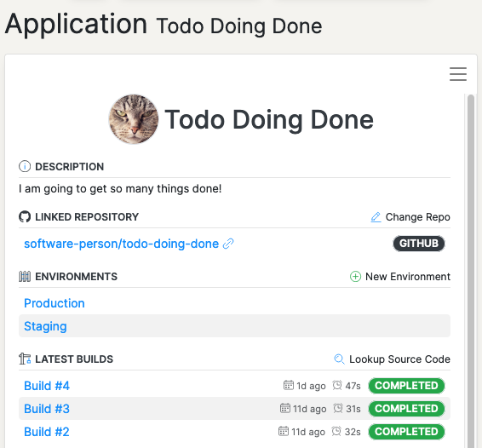Click the GitHub logo beside Linked Repository
Screen dimensions: 482x448
click(25, 217)
